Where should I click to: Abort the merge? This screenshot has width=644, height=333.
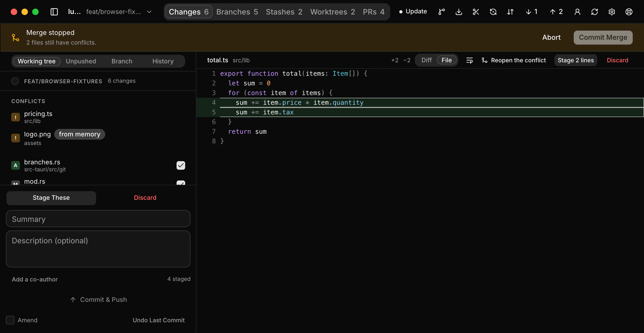click(551, 37)
